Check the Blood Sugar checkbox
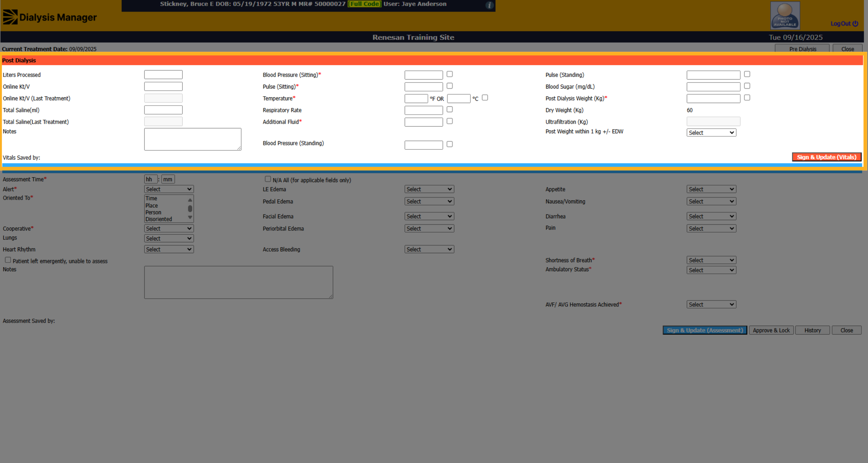868x463 pixels. point(747,86)
